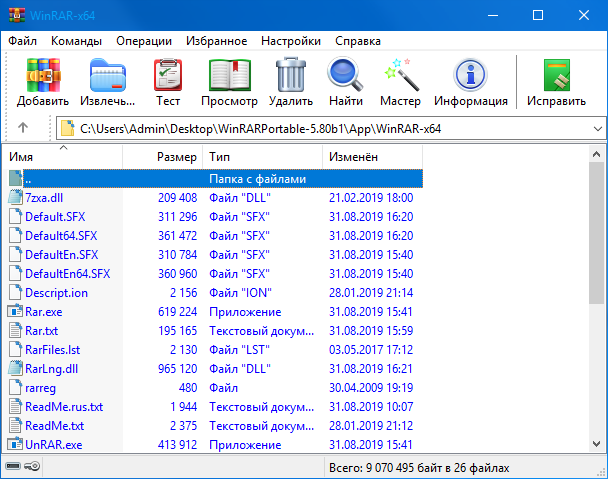Screen dimensions: 608x479
Task: Show Информация (Information) about the archive
Action: click(471, 82)
